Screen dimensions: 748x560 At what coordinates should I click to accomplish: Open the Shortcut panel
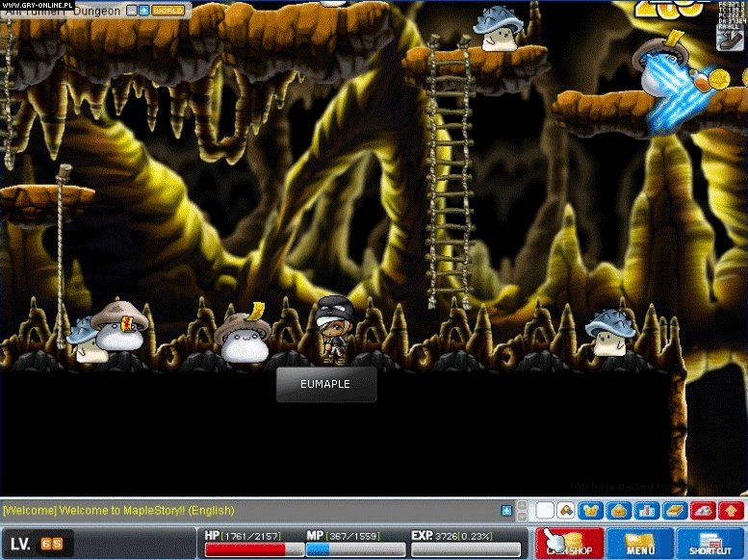(710, 544)
